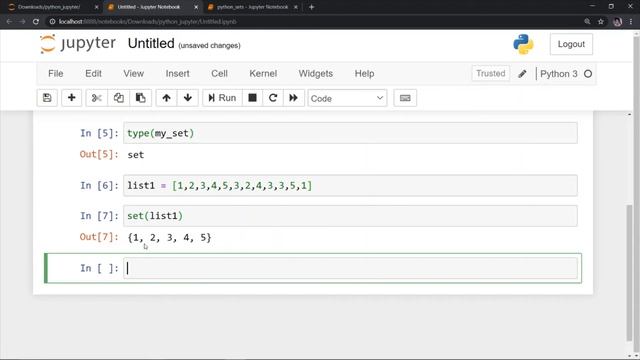Insert a new cell below with the plus icon
Image resolution: width=640 pixels, height=360 pixels.
click(x=71, y=98)
